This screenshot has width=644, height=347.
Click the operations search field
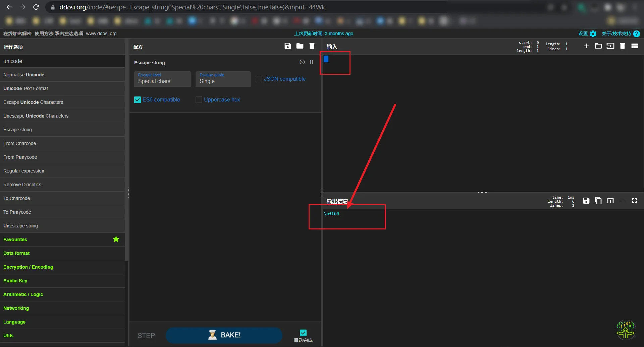click(x=62, y=61)
